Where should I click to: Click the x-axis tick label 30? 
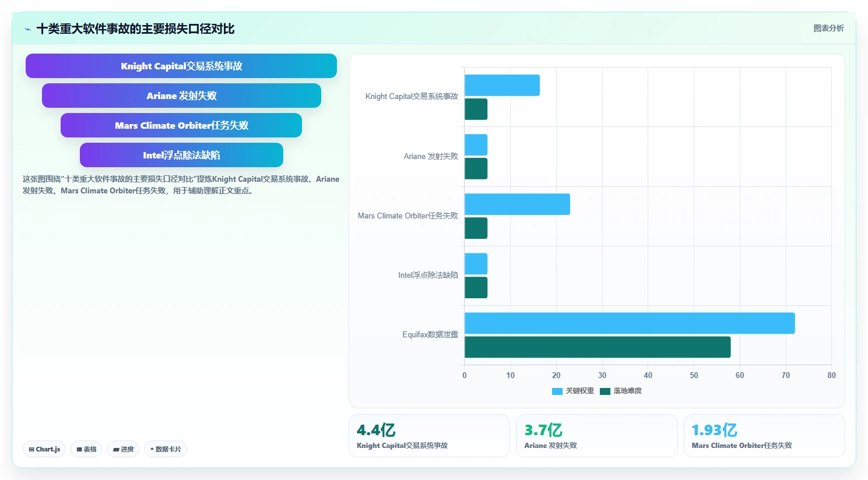[602, 375]
